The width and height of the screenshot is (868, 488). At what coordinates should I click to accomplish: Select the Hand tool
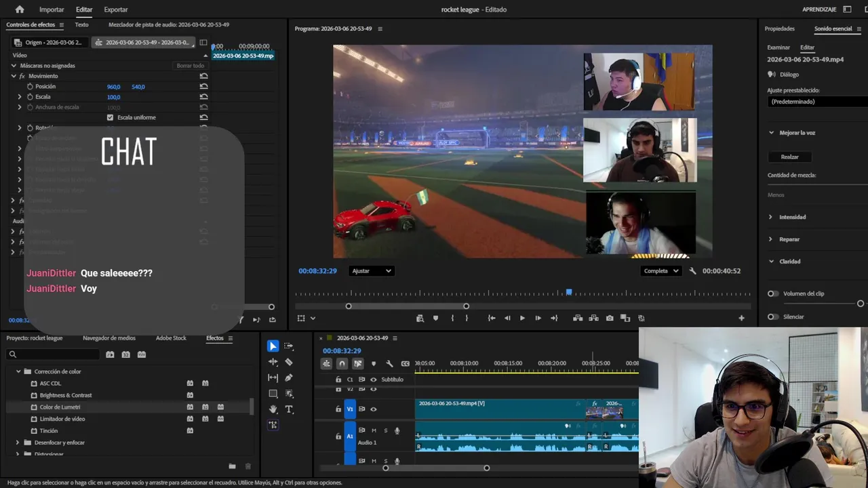[273, 409]
